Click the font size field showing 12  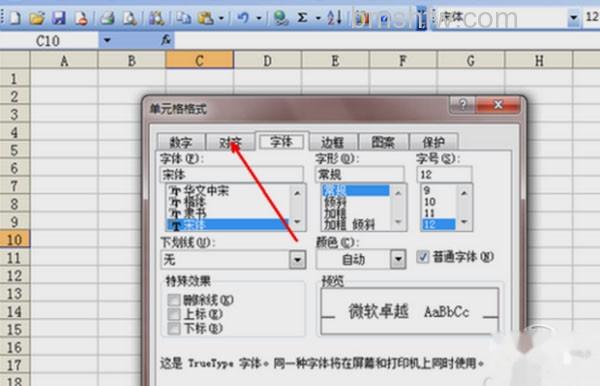pos(444,174)
